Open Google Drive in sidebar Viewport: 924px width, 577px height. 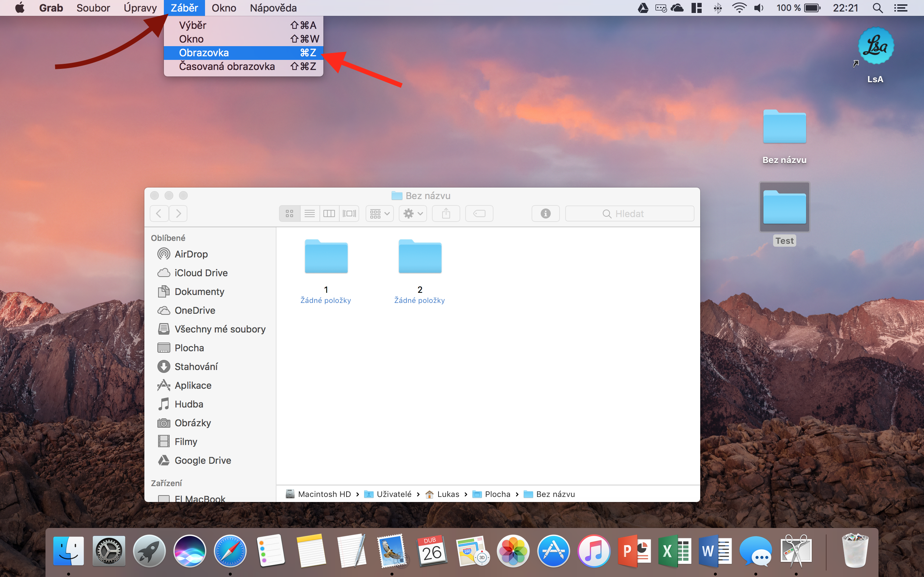[x=202, y=460]
